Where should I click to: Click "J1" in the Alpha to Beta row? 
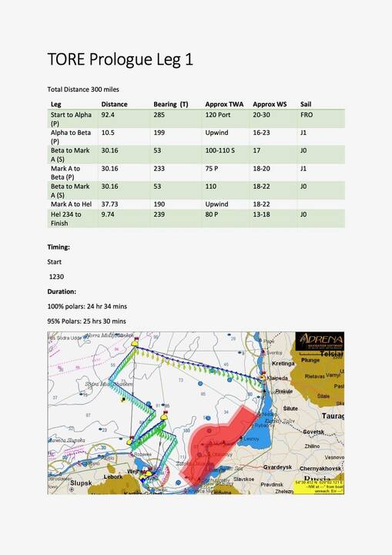tap(303, 133)
